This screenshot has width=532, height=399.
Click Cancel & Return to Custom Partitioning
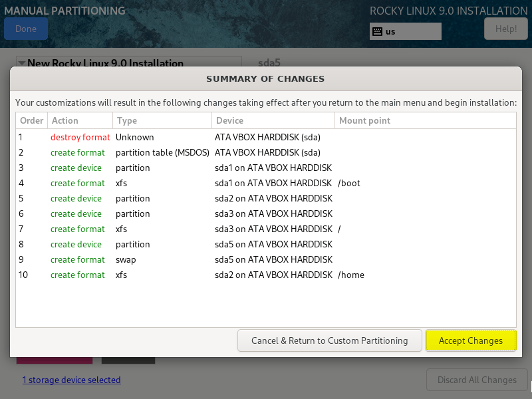pos(329,340)
